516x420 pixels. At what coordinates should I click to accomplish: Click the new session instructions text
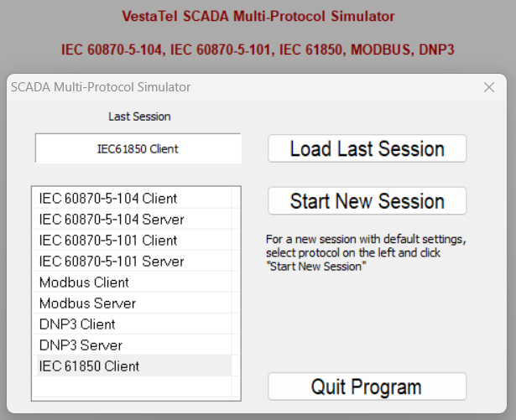coord(365,252)
